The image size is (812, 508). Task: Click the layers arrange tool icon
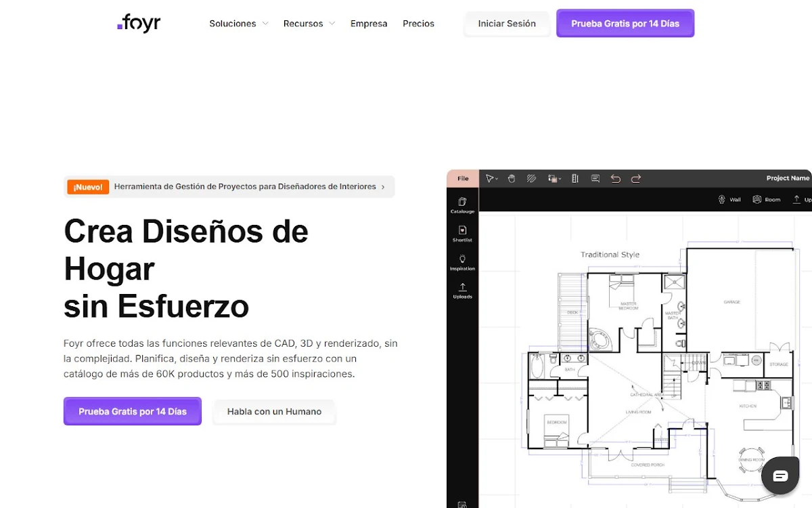coord(552,179)
